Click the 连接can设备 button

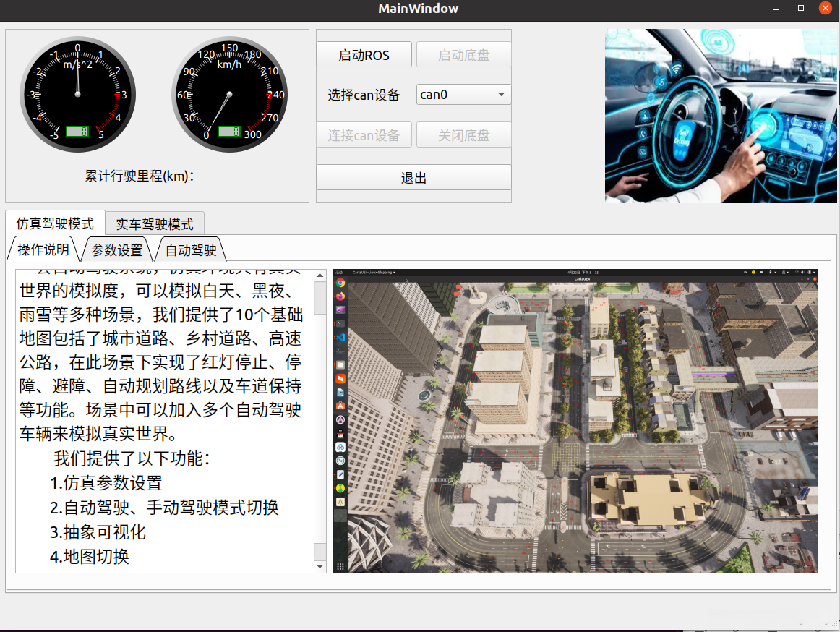pos(364,135)
